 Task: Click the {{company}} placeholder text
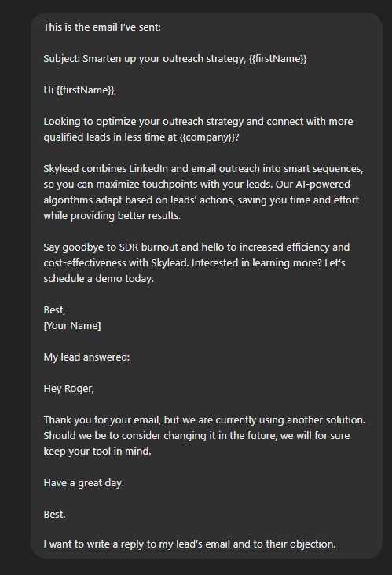207,137
